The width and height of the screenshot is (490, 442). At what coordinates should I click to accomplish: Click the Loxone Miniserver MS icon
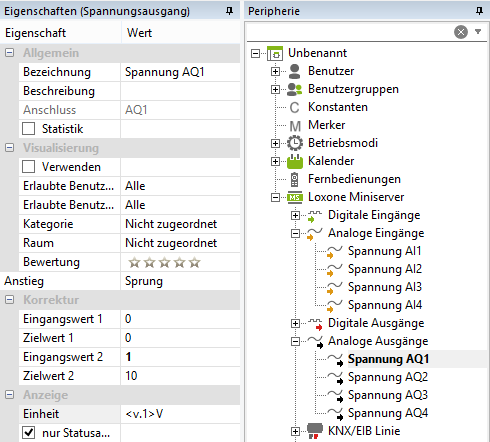pyautogui.click(x=295, y=198)
